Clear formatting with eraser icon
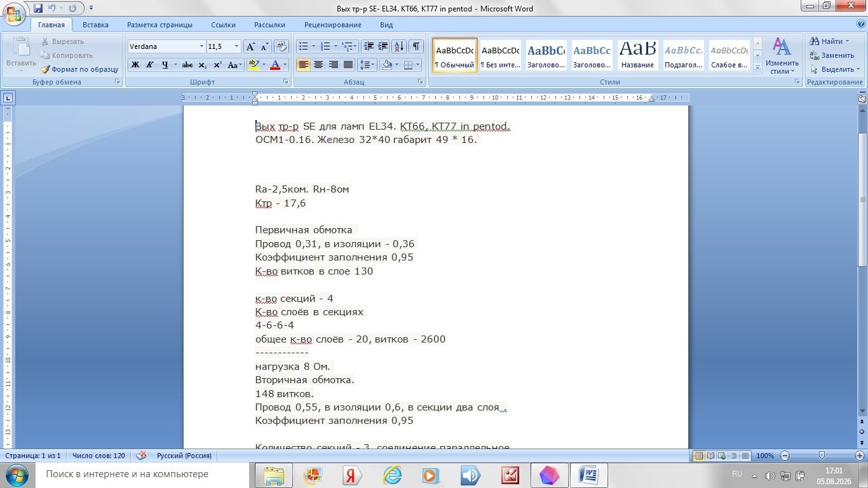This screenshot has height=488, width=868. tap(282, 46)
